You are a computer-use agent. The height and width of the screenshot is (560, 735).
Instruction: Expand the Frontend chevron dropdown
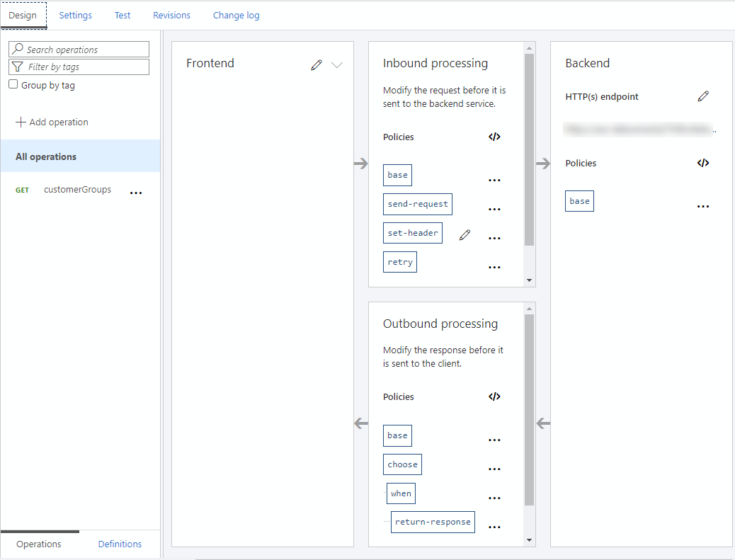(337, 65)
